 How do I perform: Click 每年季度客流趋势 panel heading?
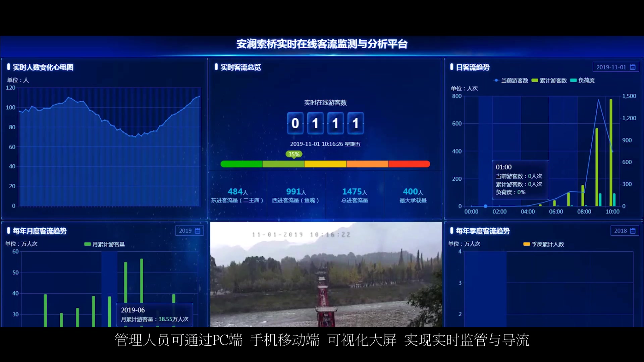[483, 231]
